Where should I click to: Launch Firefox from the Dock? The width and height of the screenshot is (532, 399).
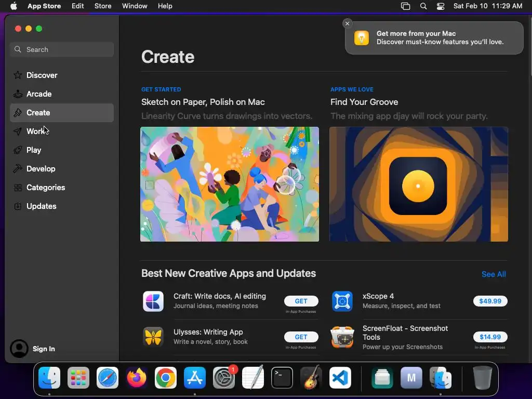(x=137, y=378)
